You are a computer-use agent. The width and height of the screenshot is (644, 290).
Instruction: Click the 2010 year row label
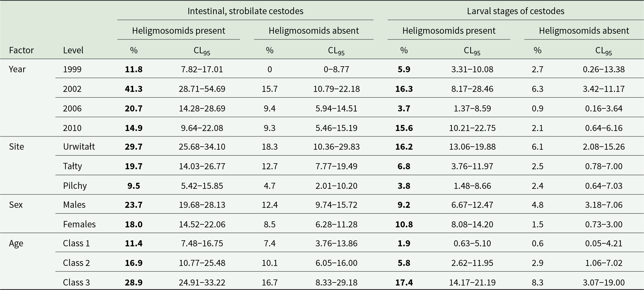(x=72, y=128)
